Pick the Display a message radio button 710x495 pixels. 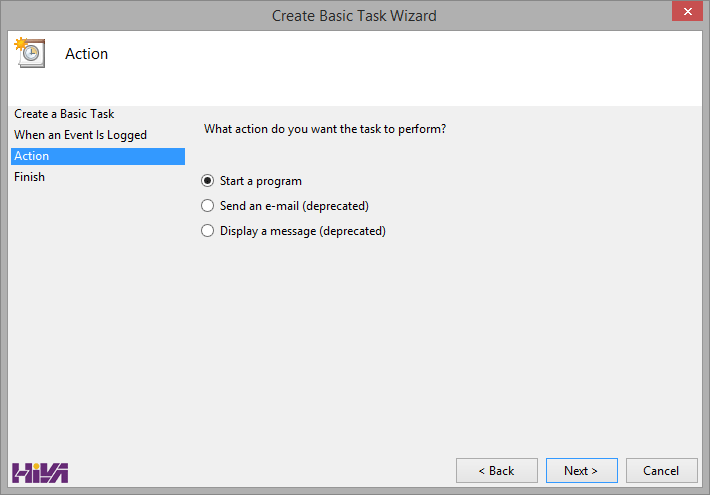tap(208, 231)
